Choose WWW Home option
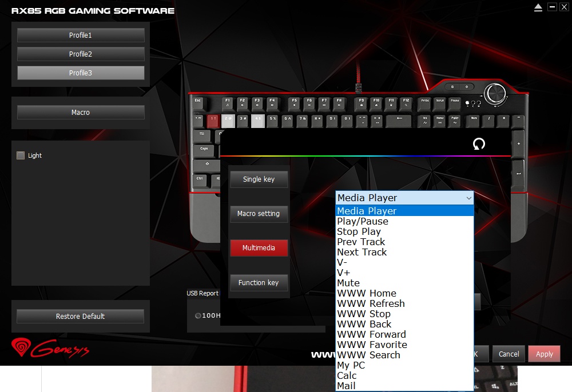Image resolution: width=572 pixels, height=392 pixels. (x=404, y=293)
